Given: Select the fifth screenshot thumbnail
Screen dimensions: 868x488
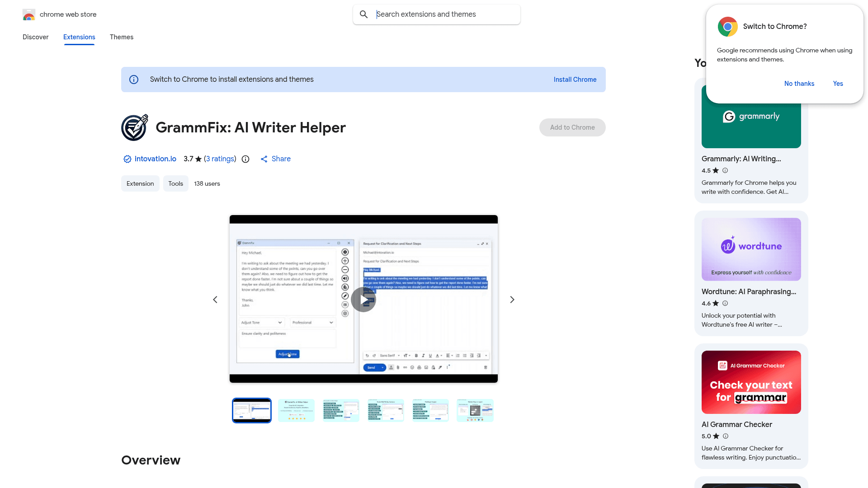Looking at the screenshot, I should (x=430, y=410).
